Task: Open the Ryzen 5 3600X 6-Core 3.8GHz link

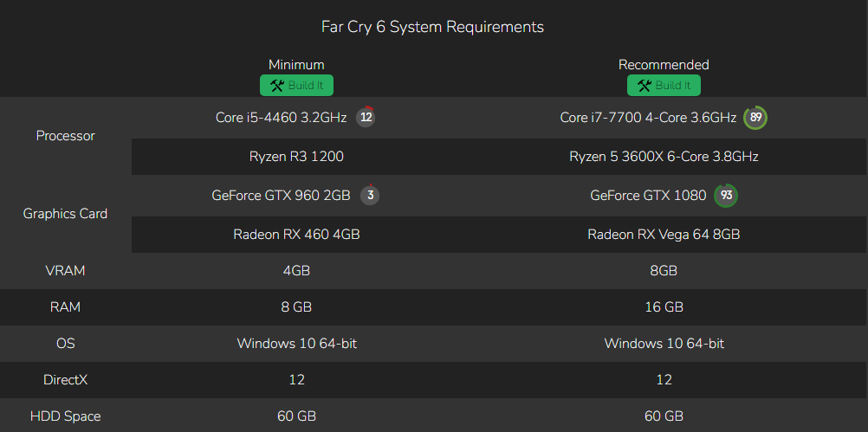Action: coord(664,157)
